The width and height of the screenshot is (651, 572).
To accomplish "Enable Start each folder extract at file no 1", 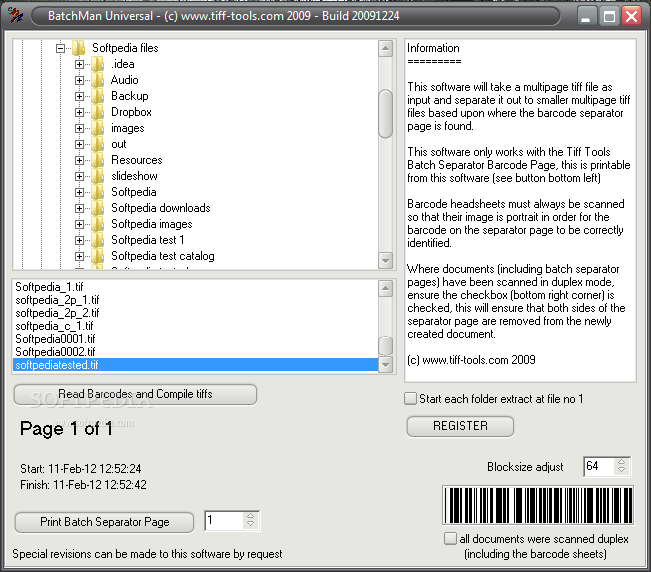I will pyautogui.click(x=410, y=399).
